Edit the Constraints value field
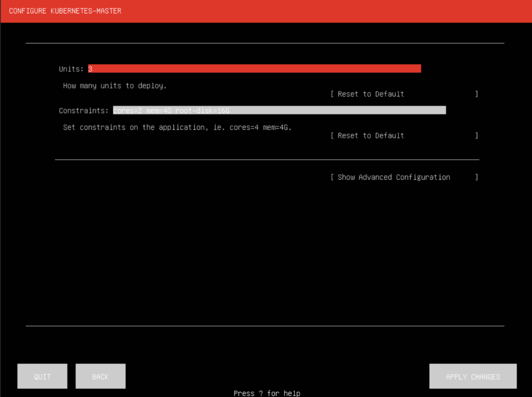 (x=279, y=109)
